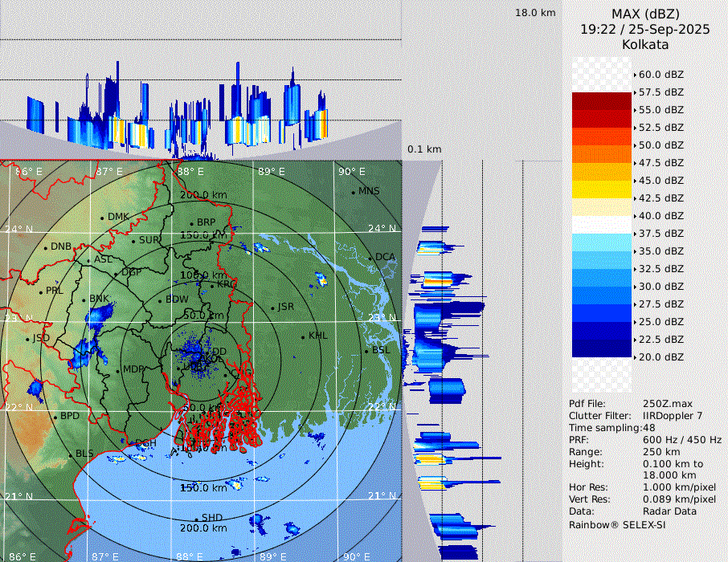
Task: Select the SHD station dot
Action: [x=196, y=518]
